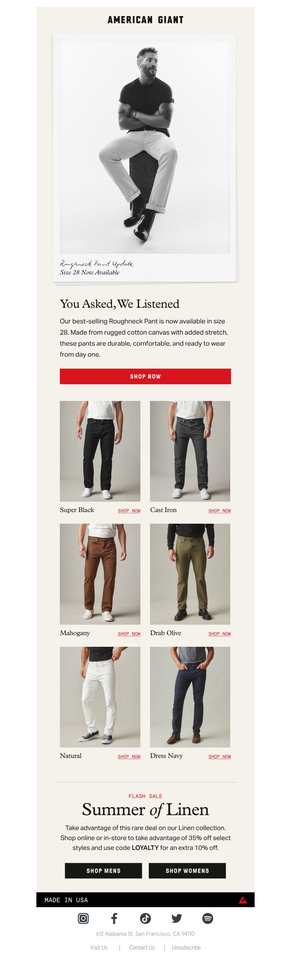Click the Unsubscribe link in the footer
Viewport: 291px width, 980px height.
(186, 947)
